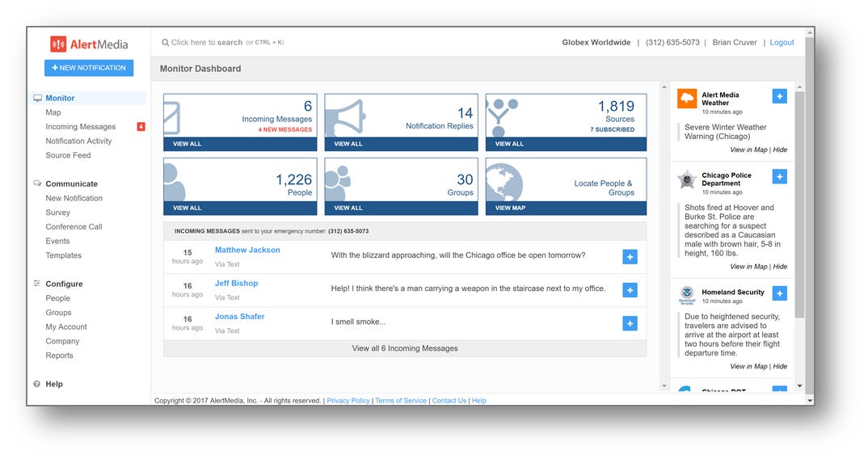This screenshot has height=459, width=868.
Task: Click the dashboard scrollbar down arrow
Action: click(x=664, y=386)
